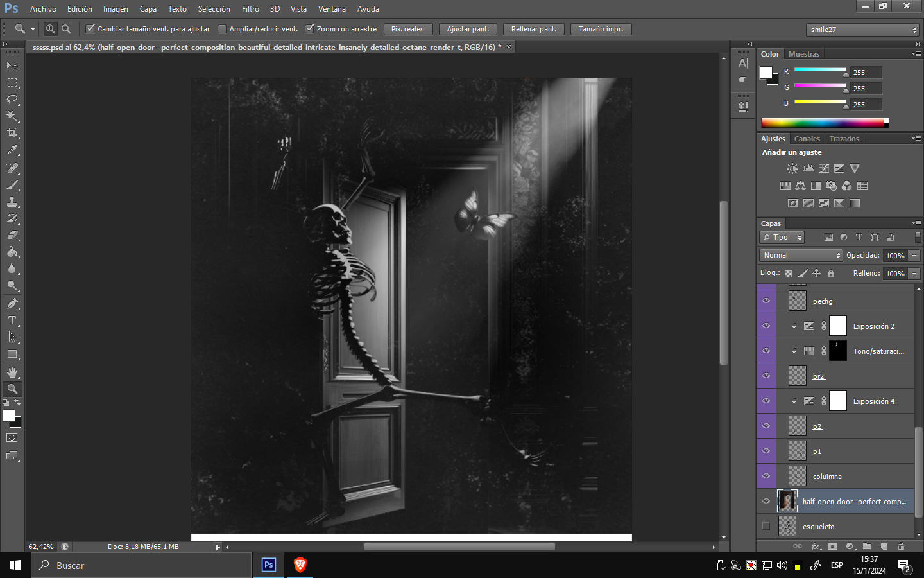Hide the pechg layer
Viewport: 924px width, 578px height.
point(766,301)
